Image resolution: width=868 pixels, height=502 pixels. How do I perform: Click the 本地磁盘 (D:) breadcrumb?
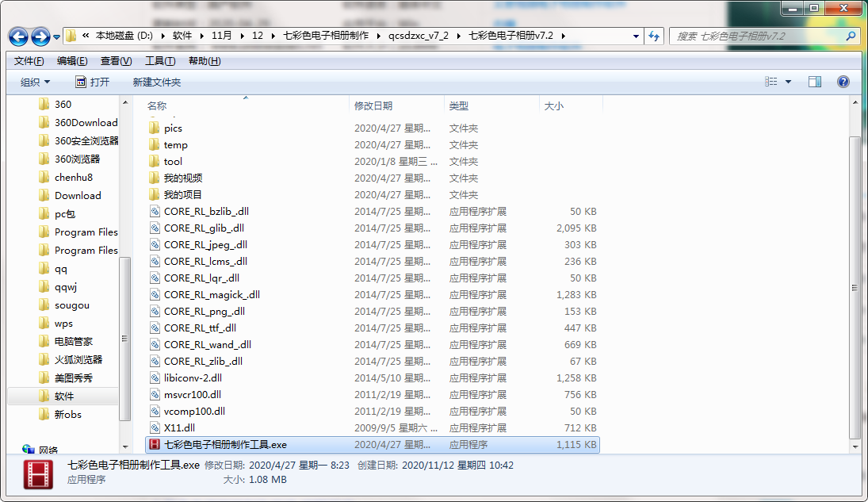tap(124, 36)
